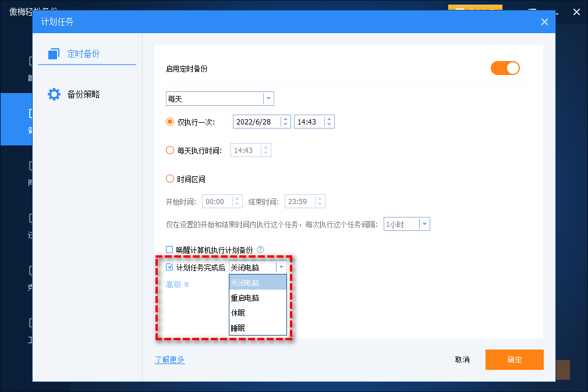Choose 休眠 in the dropdown list
588x392 pixels.
[x=238, y=313]
